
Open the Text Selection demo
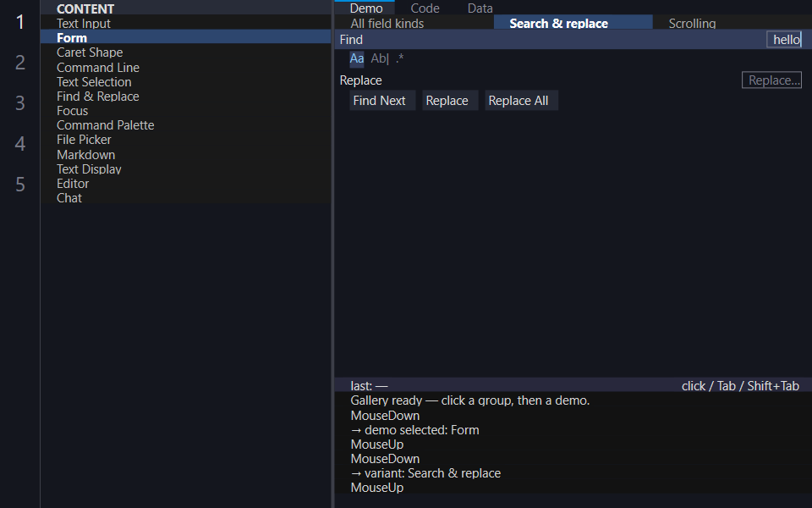tap(185, 82)
